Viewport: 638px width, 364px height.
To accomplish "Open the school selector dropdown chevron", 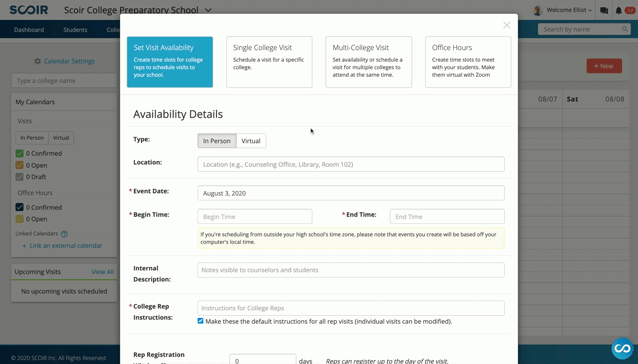I will (208, 10).
